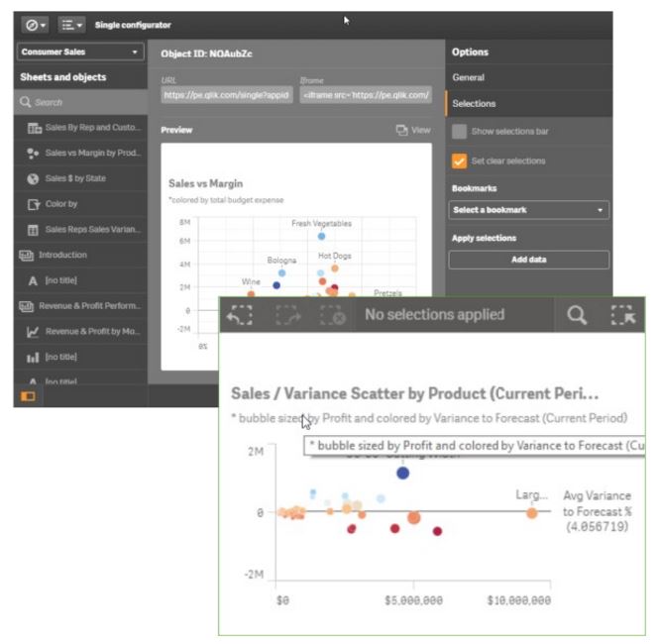Select the Sales vs Margin by Prod... scatter icon
Screen dimensions: 660x644
33,154
